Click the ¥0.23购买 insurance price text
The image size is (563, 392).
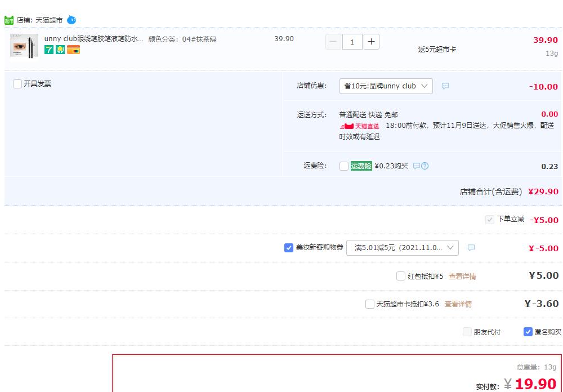click(x=391, y=166)
